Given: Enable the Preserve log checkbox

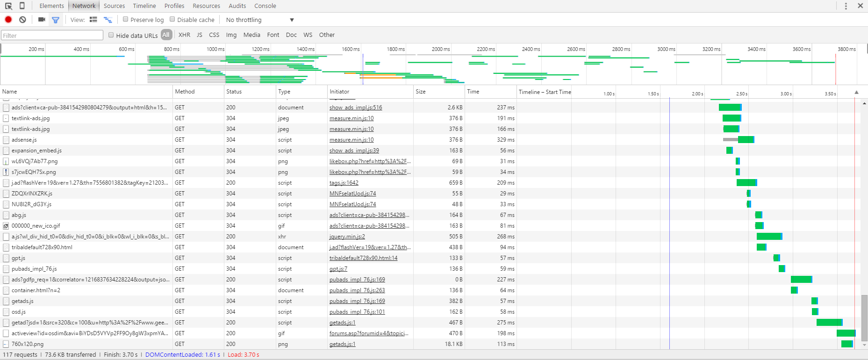Looking at the screenshot, I should tap(126, 20).
